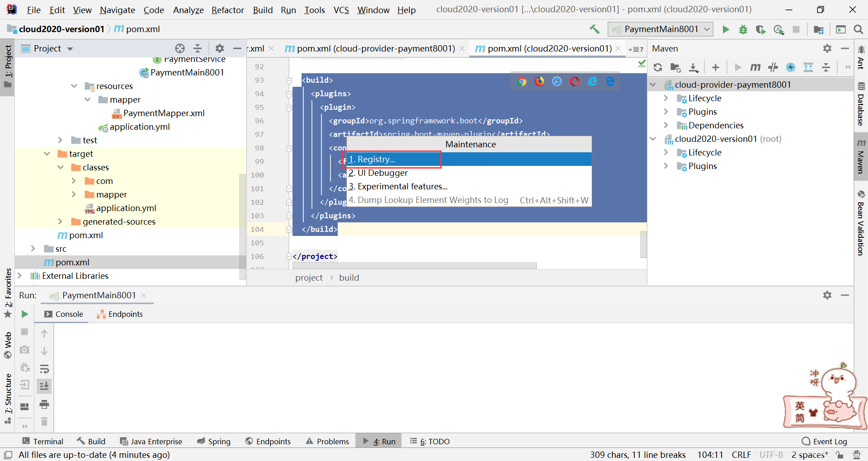Click the Build Project hammer icon
Image resolution: width=868 pixels, height=461 pixels.
click(x=594, y=29)
